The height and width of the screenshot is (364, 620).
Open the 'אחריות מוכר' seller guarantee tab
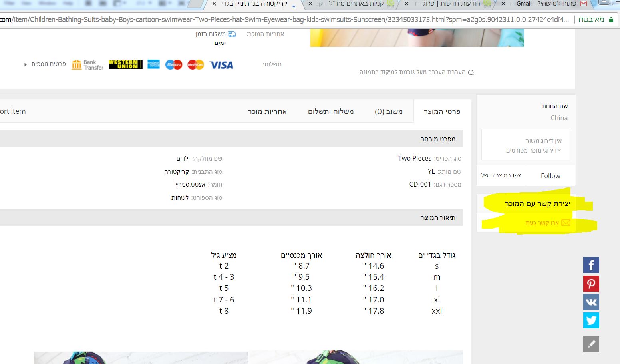[267, 111]
